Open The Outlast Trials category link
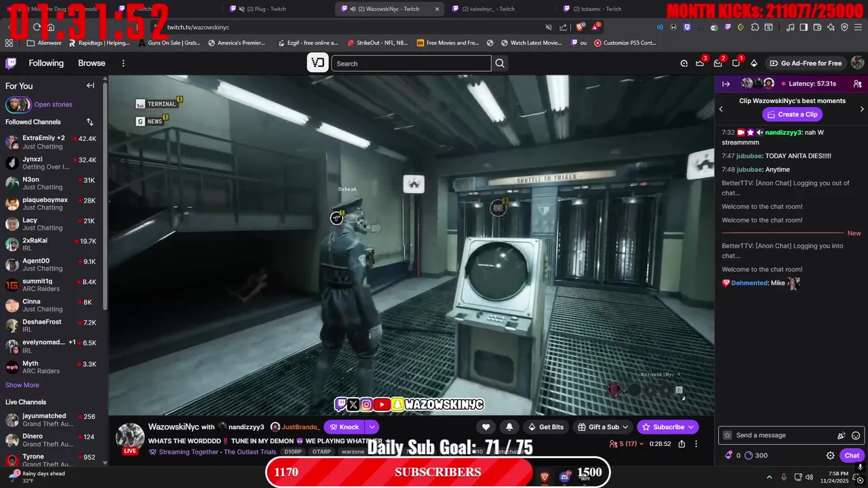 coord(251,452)
